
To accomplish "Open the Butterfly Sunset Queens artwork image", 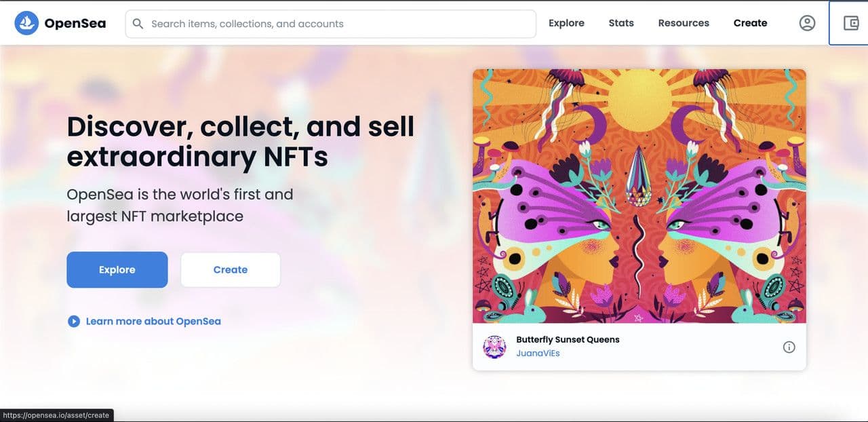I will [x=639, y=196].
